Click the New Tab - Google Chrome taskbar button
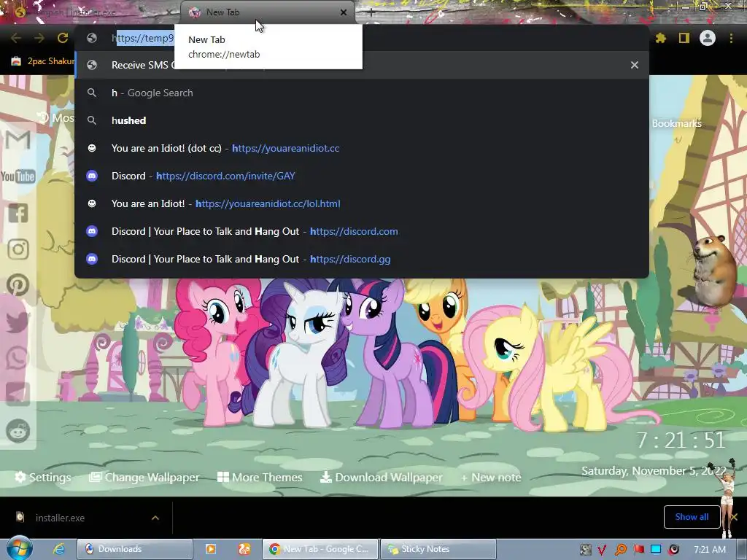This screenshot has width=747, height=560. click(320, 549)
